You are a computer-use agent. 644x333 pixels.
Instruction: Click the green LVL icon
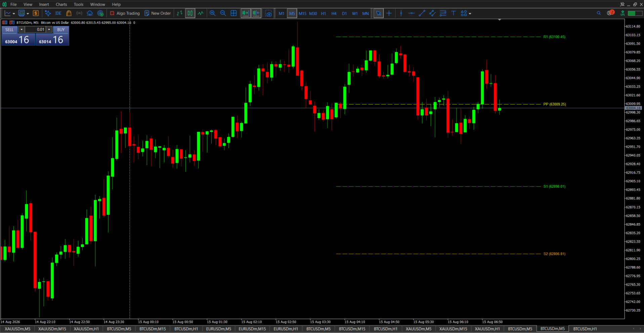click(623, 13)
